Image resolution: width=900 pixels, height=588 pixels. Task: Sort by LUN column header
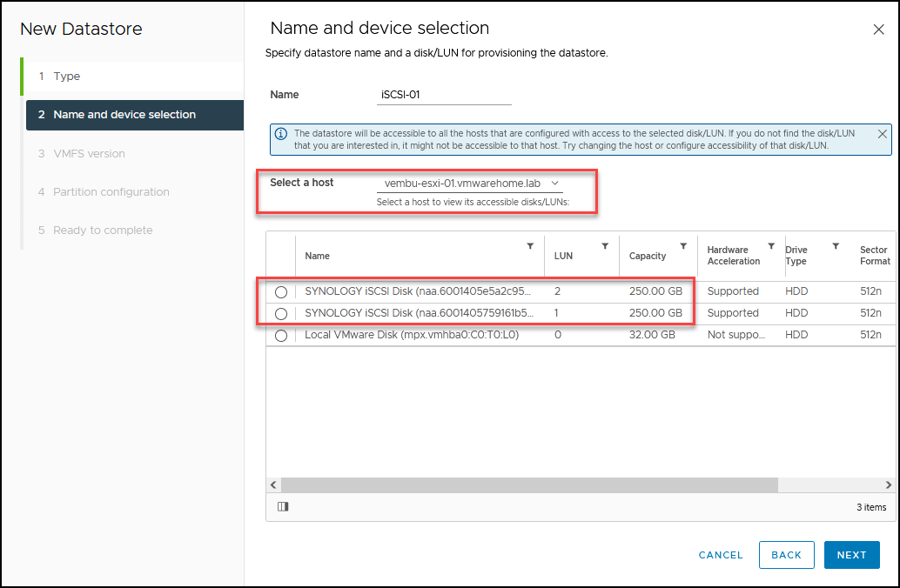(563, 256)
